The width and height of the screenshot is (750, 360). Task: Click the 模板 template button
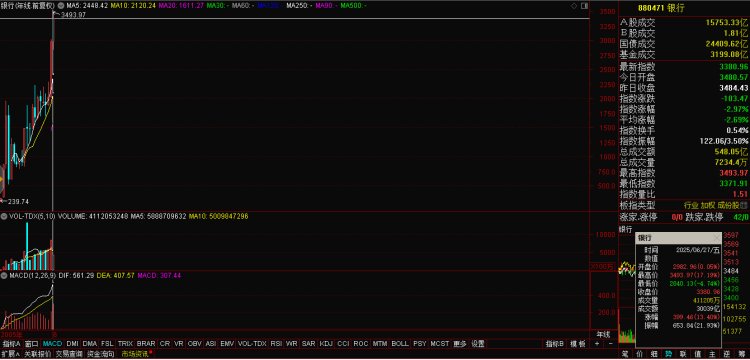point(577,344)
